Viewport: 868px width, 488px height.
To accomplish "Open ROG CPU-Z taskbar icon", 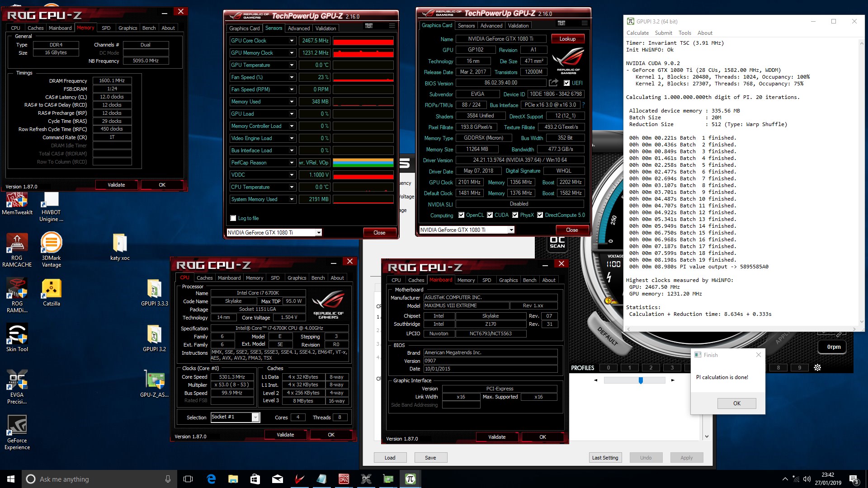I will coord(344,479).
